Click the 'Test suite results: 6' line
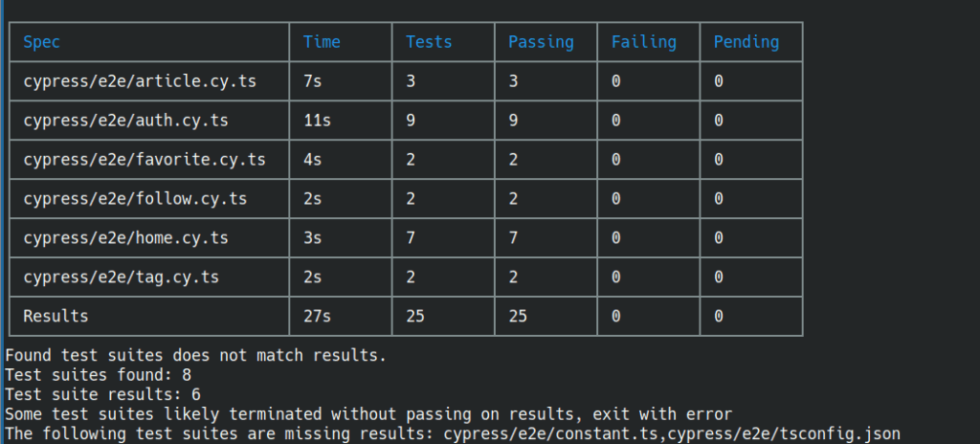 (102, 394)
